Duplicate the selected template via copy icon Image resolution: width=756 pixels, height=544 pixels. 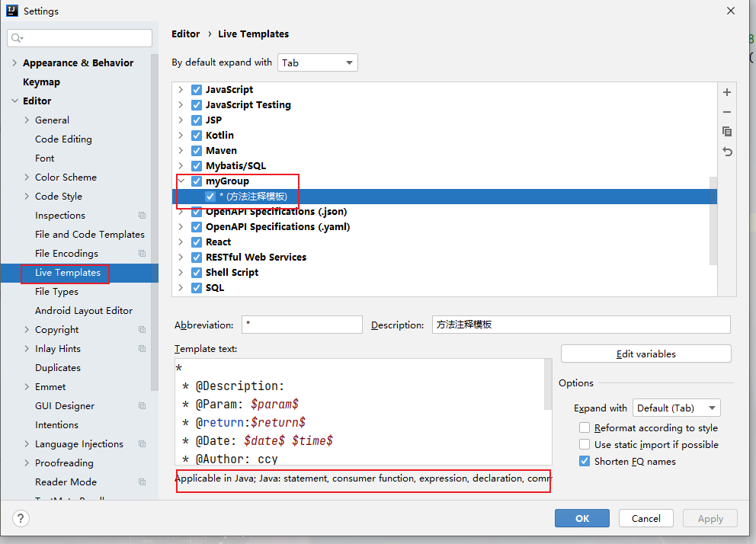(727, 132)
